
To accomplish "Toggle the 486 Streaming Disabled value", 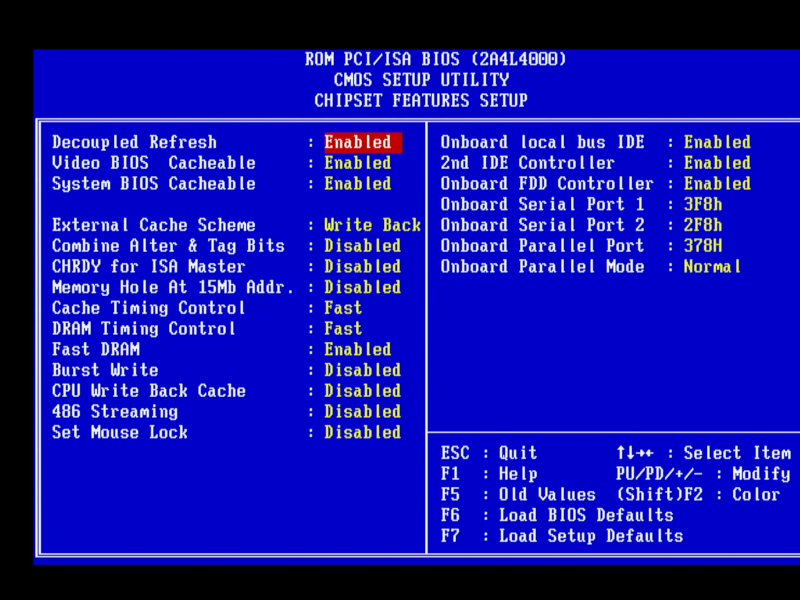I will [362, 412].
